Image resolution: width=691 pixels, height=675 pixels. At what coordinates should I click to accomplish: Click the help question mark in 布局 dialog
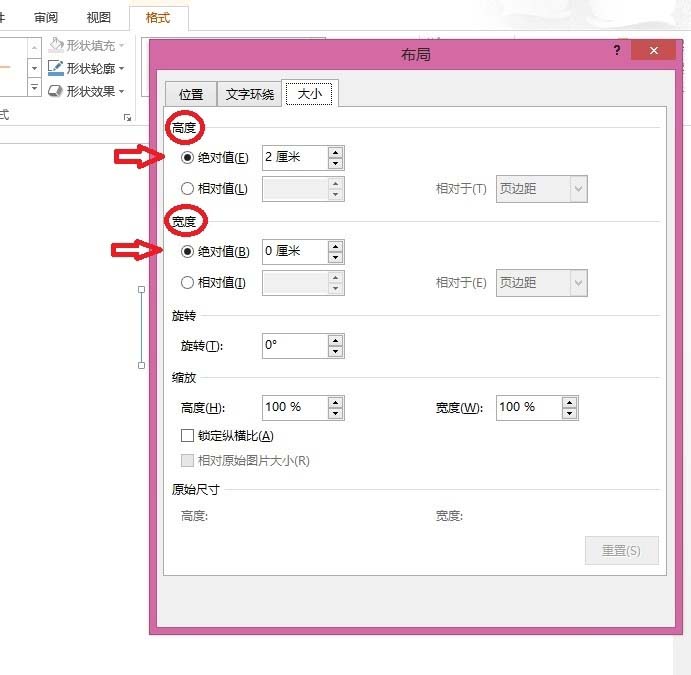coord(617,50)
